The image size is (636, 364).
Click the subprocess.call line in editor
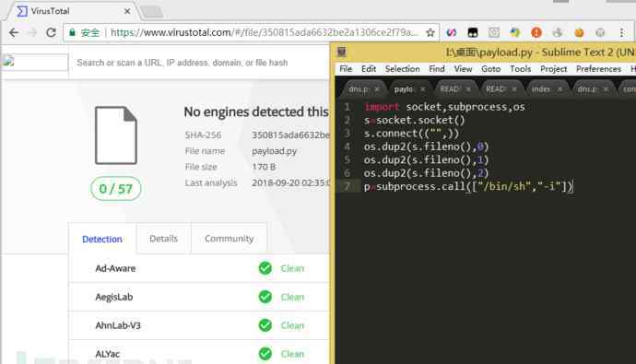[x=468, y=186]
